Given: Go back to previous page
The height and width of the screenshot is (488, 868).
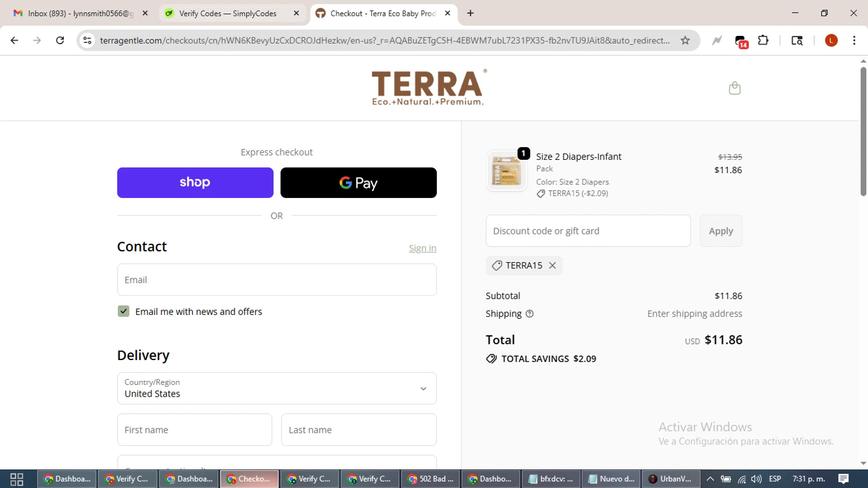Looking at the screenshot, I should 14,41.
